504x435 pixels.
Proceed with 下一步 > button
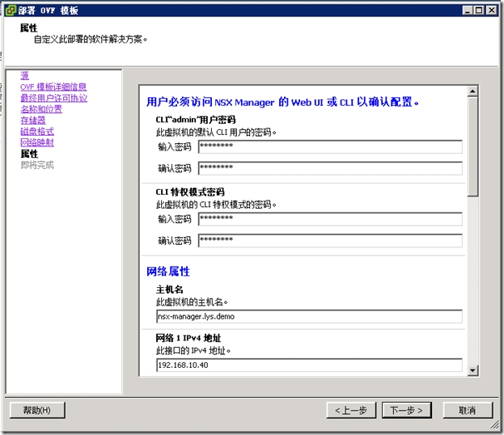407,410
